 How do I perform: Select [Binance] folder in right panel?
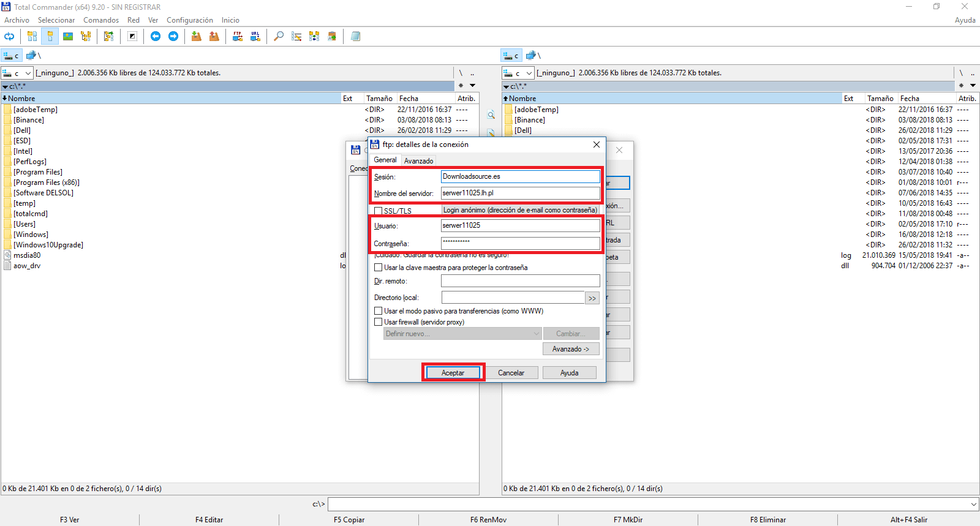click(x=530, y=120)
